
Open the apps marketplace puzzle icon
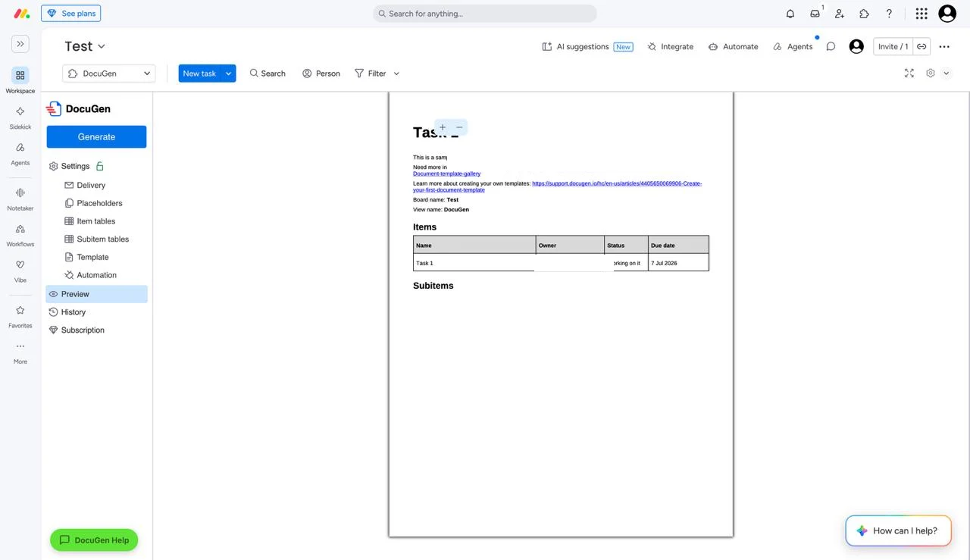(864, 14)
